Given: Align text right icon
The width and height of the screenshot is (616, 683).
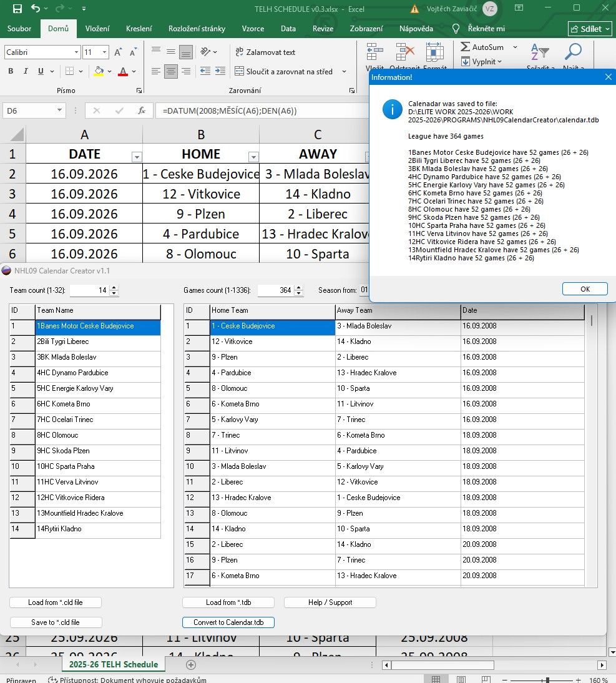Looking at the screenshot, I should pyautogui.click(x=186, y=71).
